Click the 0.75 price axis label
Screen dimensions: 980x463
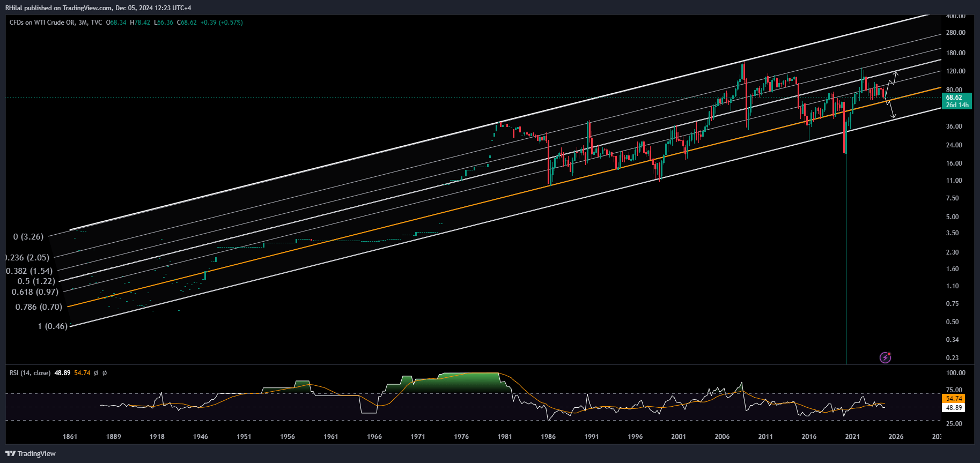952,304
